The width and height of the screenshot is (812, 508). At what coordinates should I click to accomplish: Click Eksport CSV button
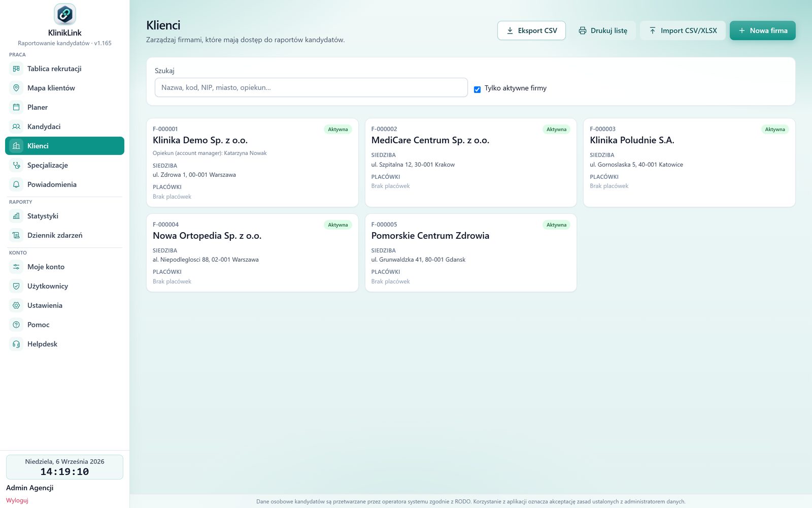coord(531,30)
